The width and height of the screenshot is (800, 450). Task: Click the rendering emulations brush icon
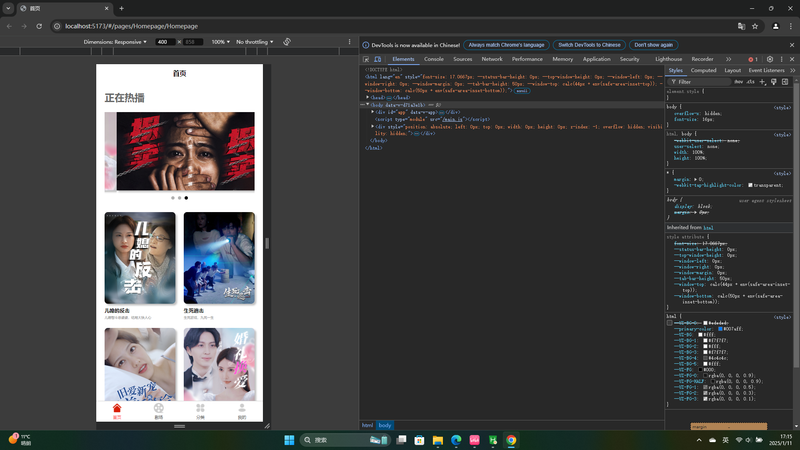tap(774, 82)
